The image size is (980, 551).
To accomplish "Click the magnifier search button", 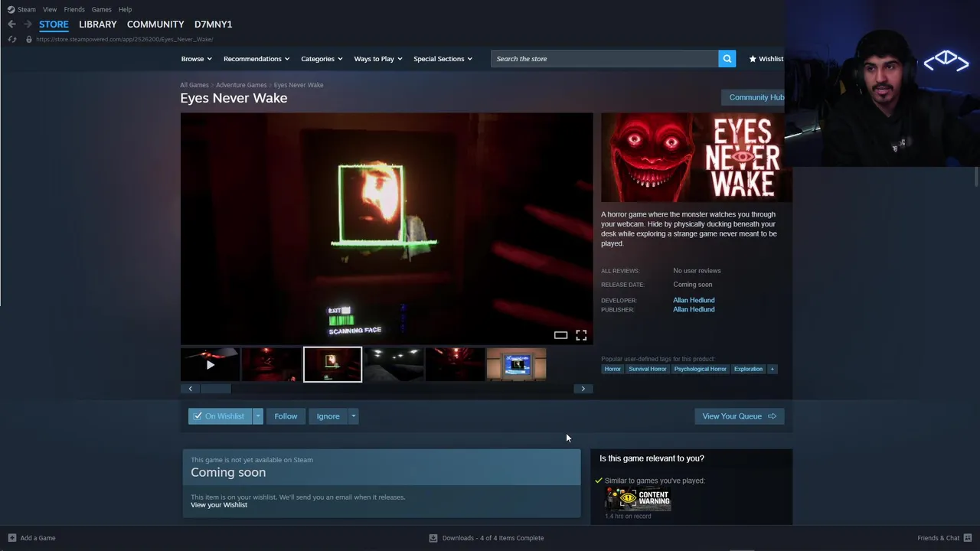I will tap(727, 59).
